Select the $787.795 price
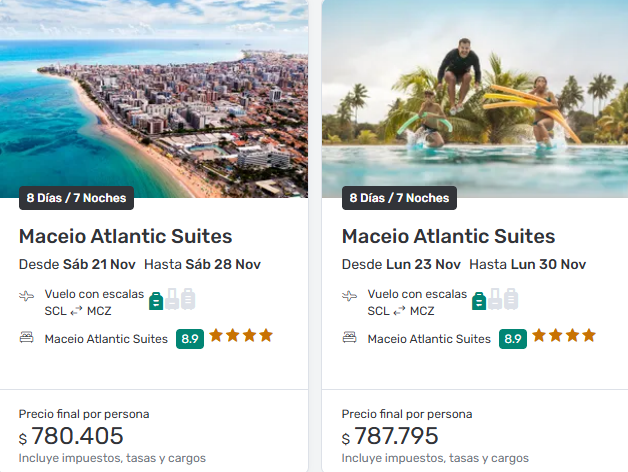 click(395, 436)
